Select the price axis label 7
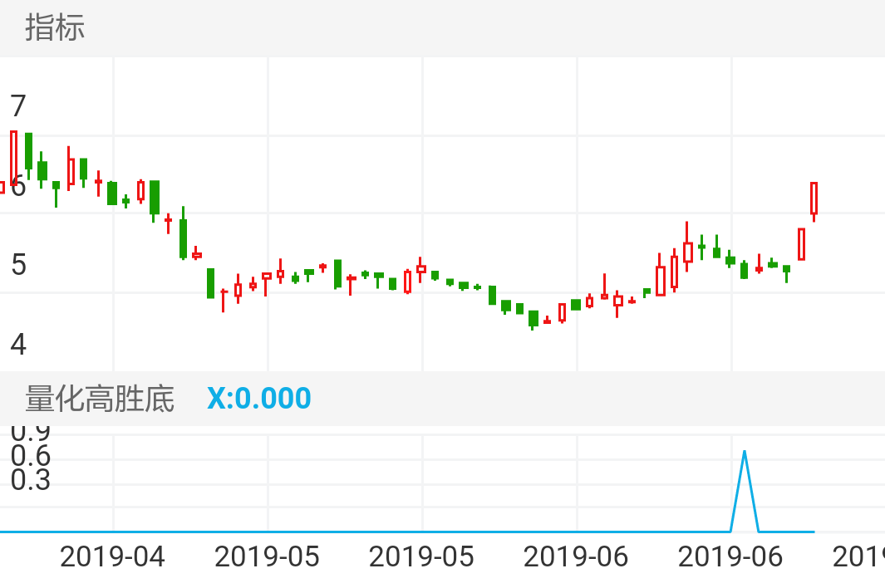 coord(18,106)
